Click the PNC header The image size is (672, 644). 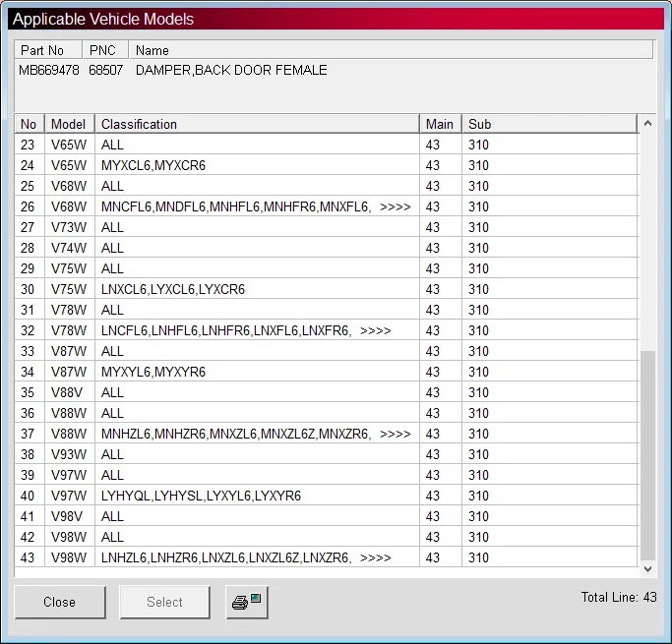coord(105,50)
